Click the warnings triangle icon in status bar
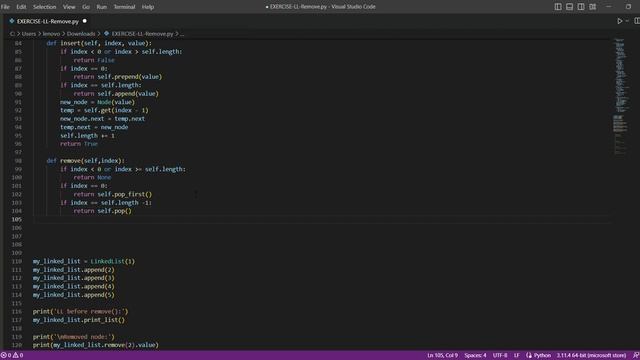The image size is (640, 360). (x=16, y=355)
